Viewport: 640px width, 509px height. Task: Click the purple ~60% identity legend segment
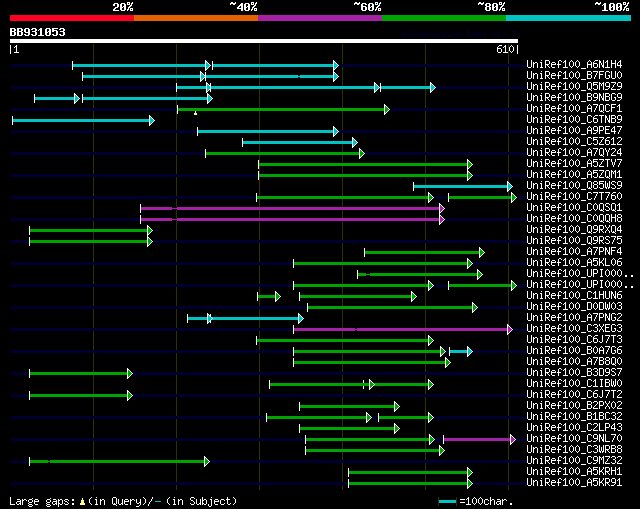320,18
